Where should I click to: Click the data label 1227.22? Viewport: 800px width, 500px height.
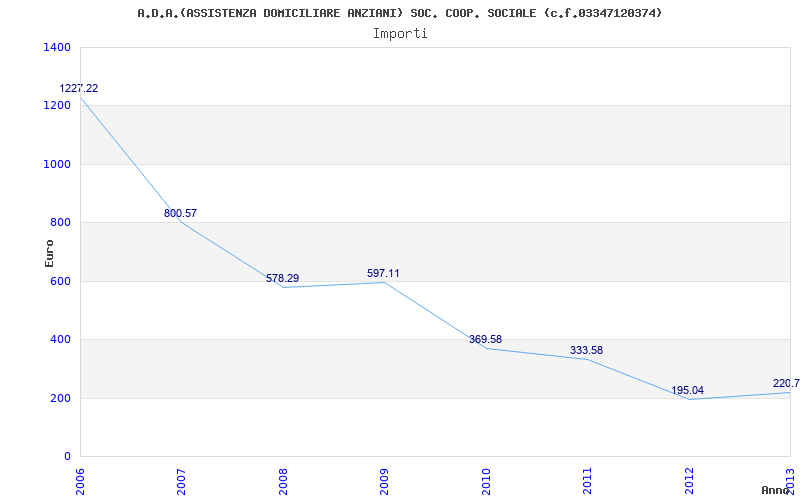[x=79, y=88]
